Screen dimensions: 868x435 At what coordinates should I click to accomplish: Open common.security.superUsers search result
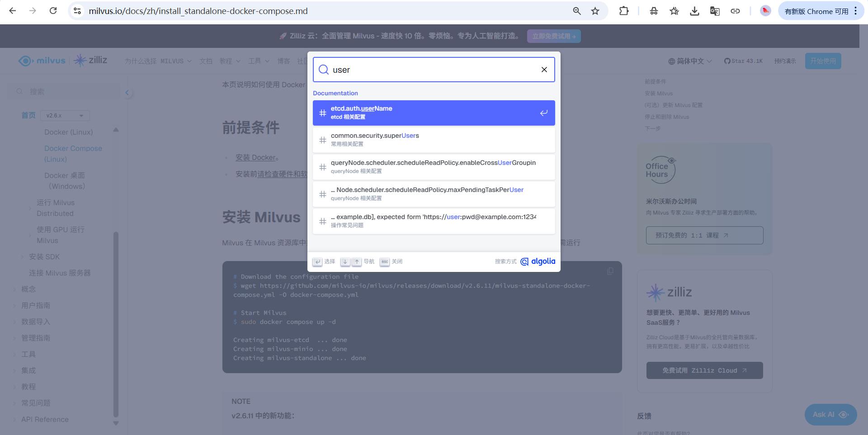pyautogui.click(x=434, y=140)
